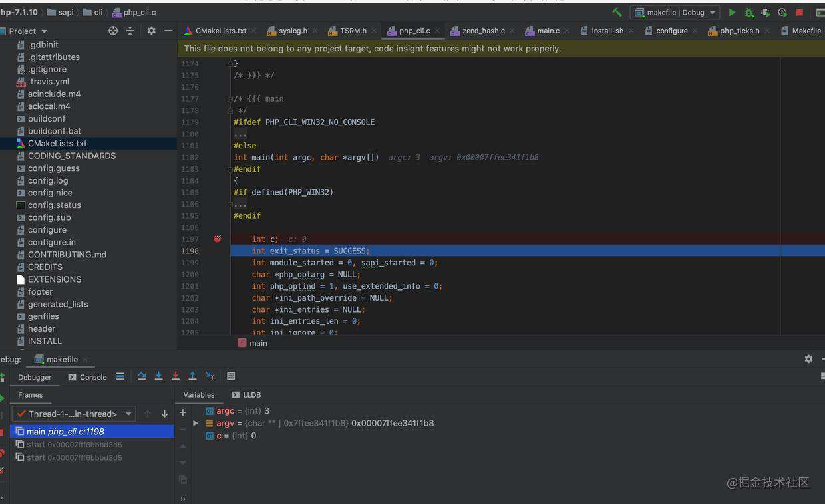Click the locate file target icon
The height and width of the screenshot is (504, 825).
tap(113, 31)
